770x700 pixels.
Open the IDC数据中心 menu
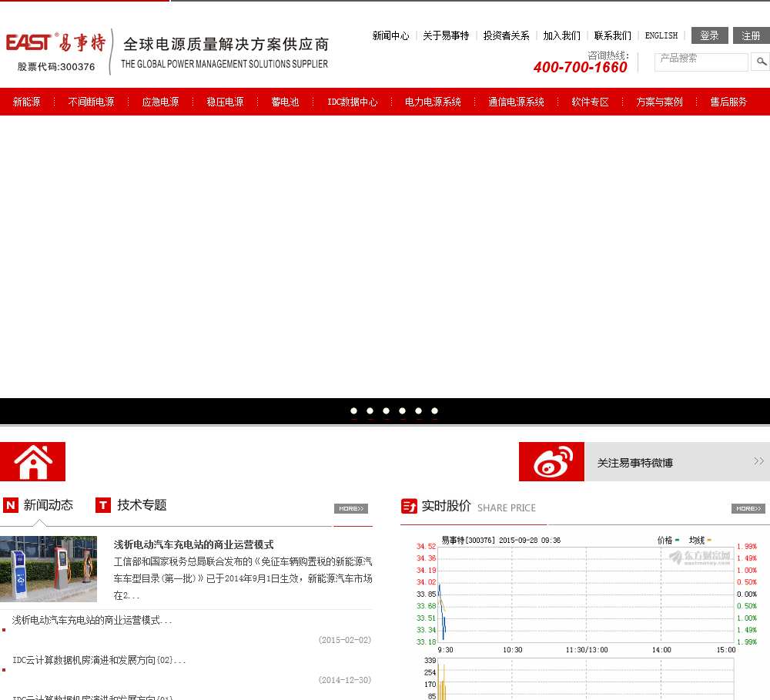pyautogui.click(x=352, y=102)
